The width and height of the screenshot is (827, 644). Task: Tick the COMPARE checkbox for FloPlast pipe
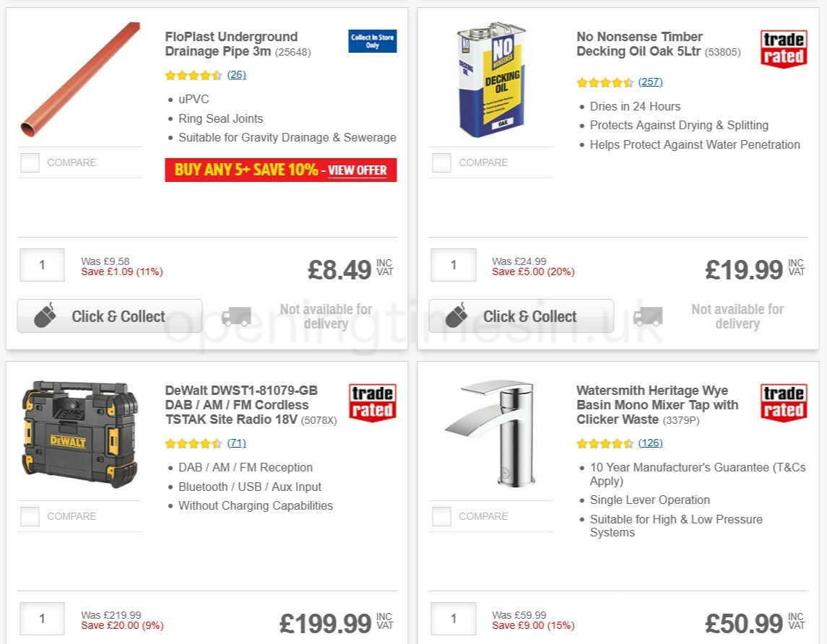point(30,162)
